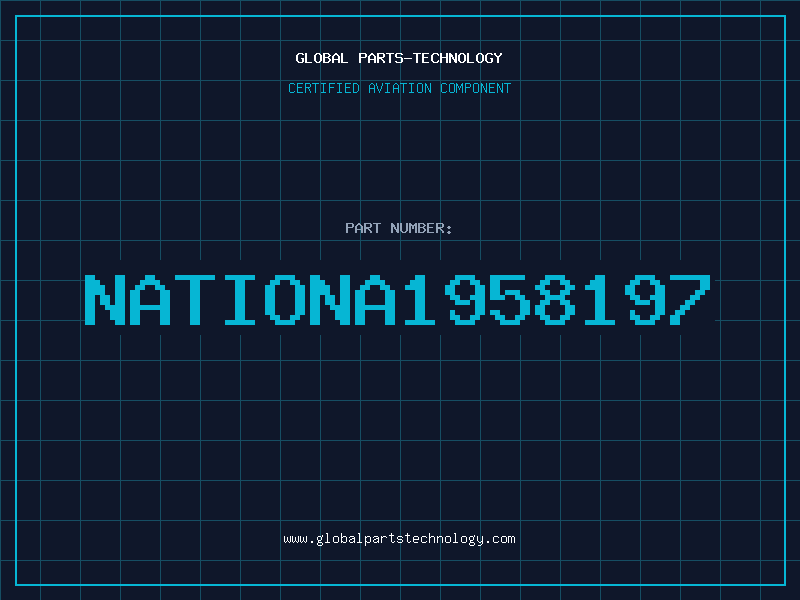Screen dimensions: 800x600
Task: Click the letter I in the part number
Action: [x=239, y=300]
